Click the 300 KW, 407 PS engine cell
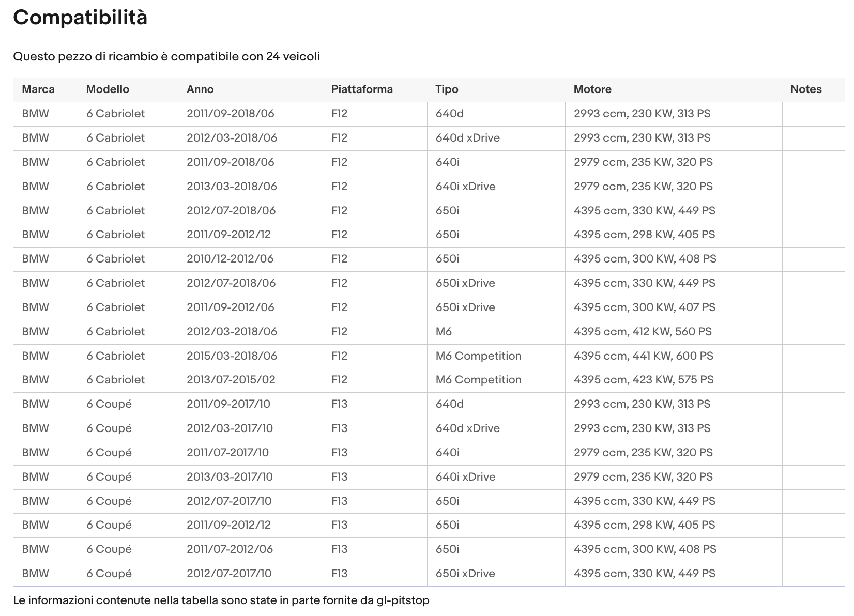This screenshot has height=616, width=854. point(674,307)
